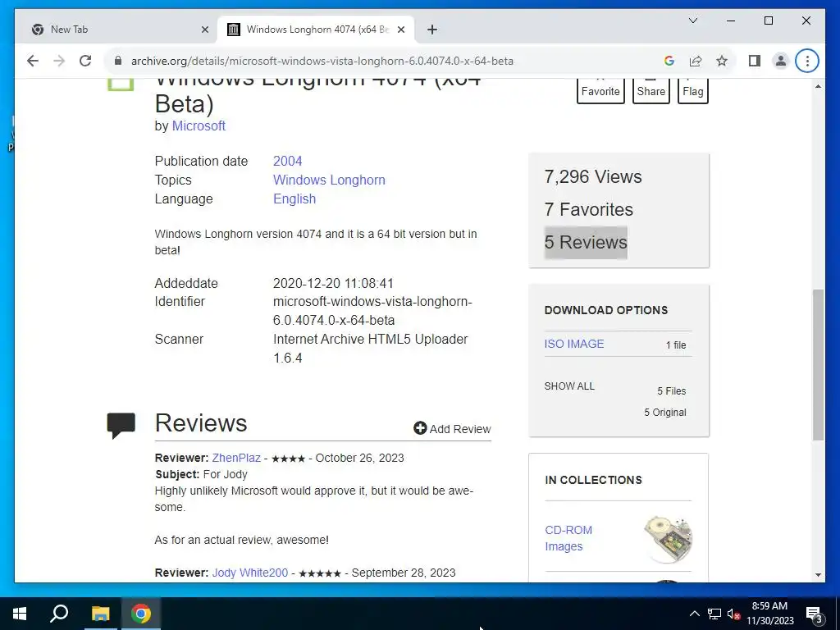Image resolution: width=840 pixels, height=630 pixels.
Task: Show hidden system tray icons
Action: click(x=694, y=614)
